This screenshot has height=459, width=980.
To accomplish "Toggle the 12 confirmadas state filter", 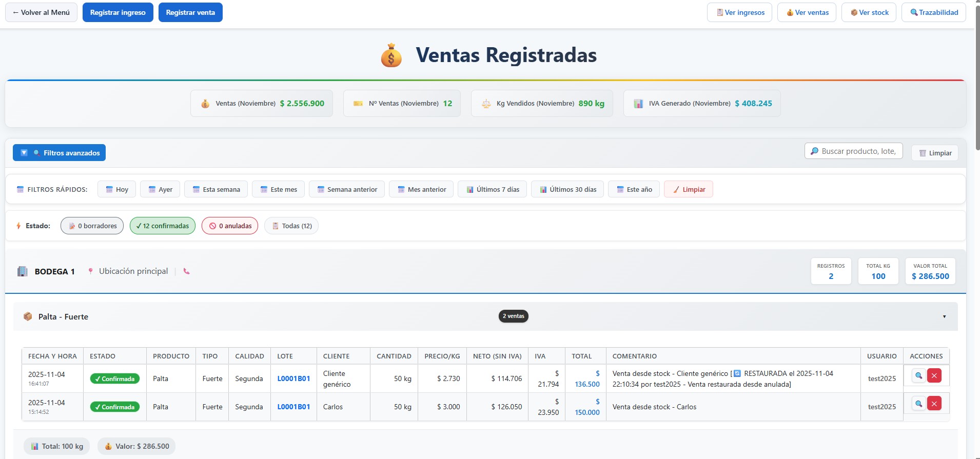I will coord(162,226).
